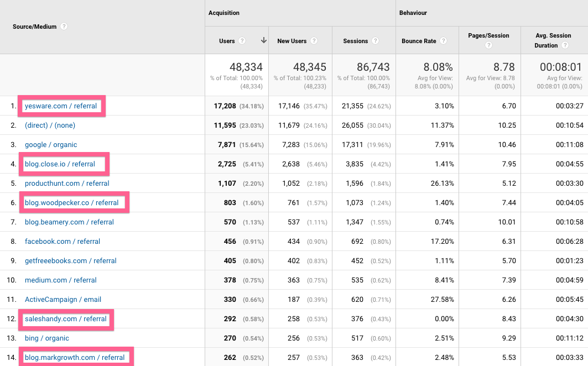This screenshot has width=588, height=366.
Task: Open getfreeebooks.com / referral link
Action: click(70, 260)
